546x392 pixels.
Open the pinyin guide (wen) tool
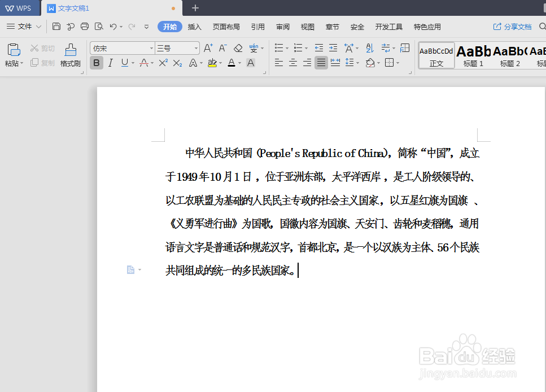pyautogui.click(x=255, y=48)
